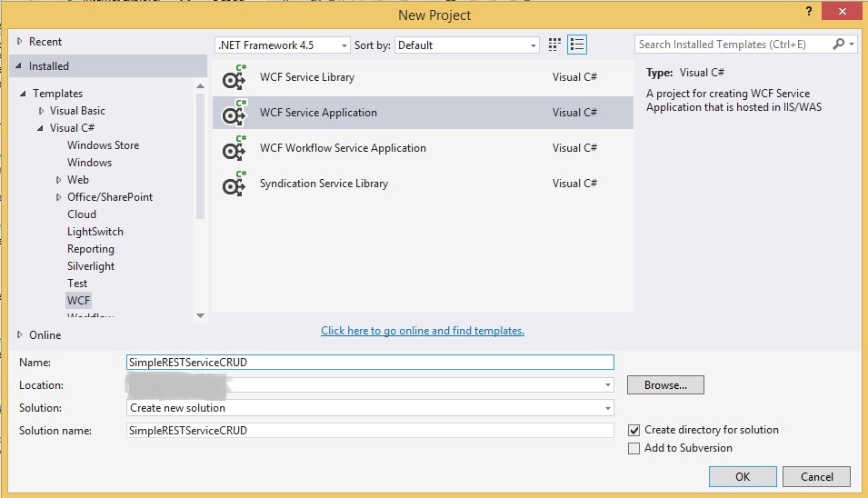868x498 pixels.
Task: Select the Online section
Action: point(45,334)
